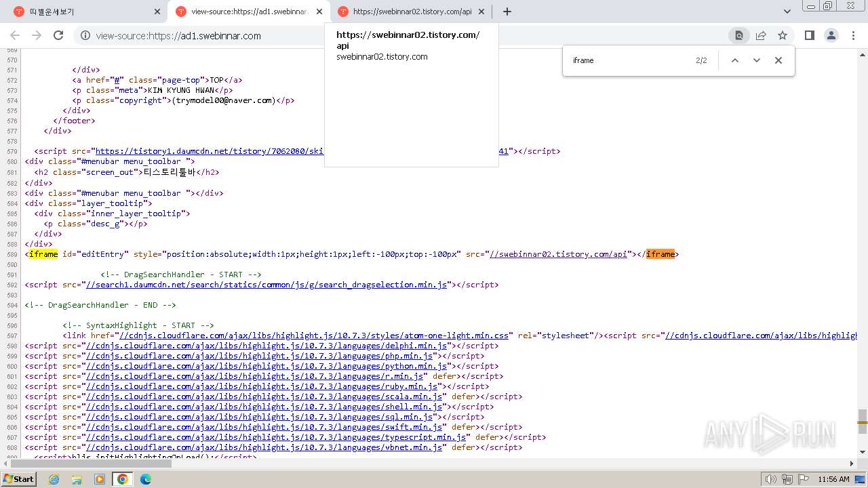The image size is (868, 488).
Task: Click the yellow highlighted iframe opening tag
Action: click(43, 254)
